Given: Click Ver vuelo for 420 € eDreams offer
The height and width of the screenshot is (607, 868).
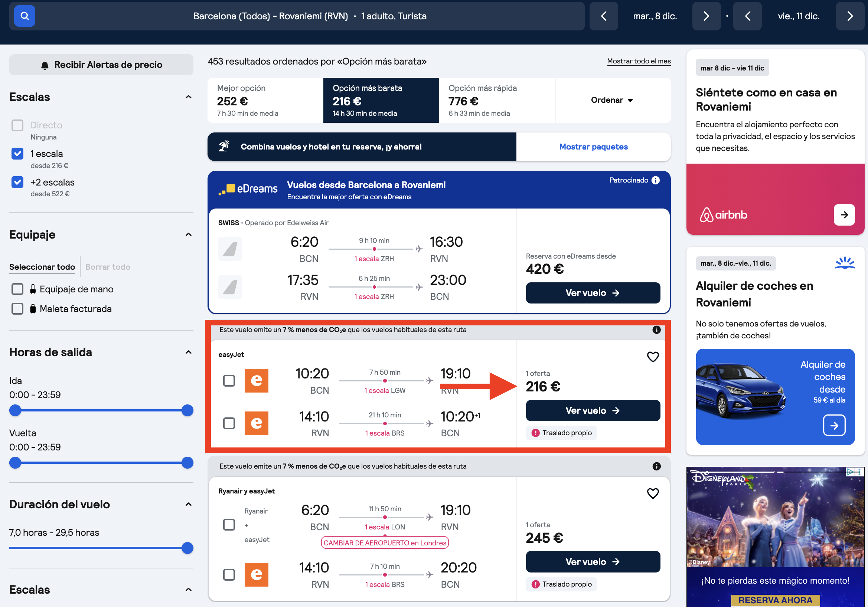Looking at the screenshot, I should [x=593, y=293].
